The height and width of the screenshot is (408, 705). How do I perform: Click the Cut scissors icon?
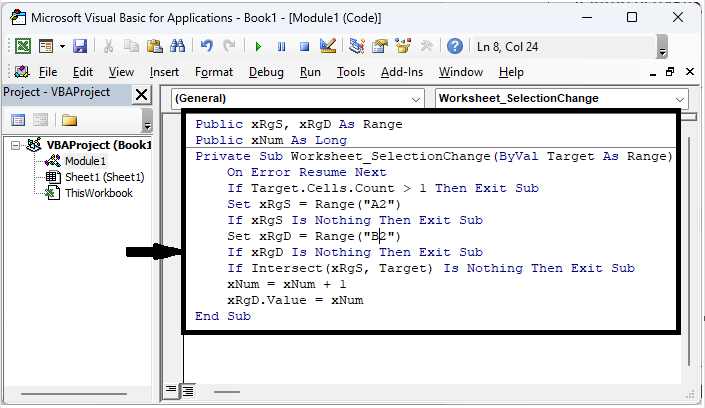(x=108, y=46)
